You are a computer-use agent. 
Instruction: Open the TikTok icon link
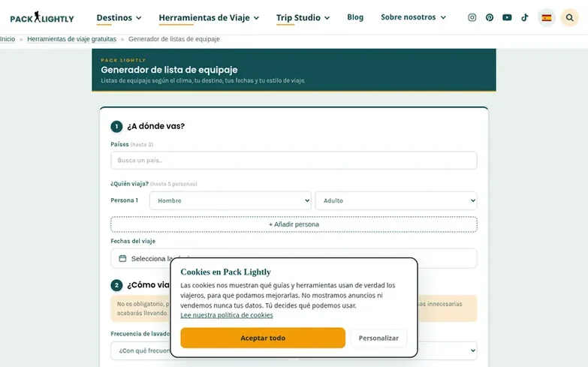coord(525,17)
